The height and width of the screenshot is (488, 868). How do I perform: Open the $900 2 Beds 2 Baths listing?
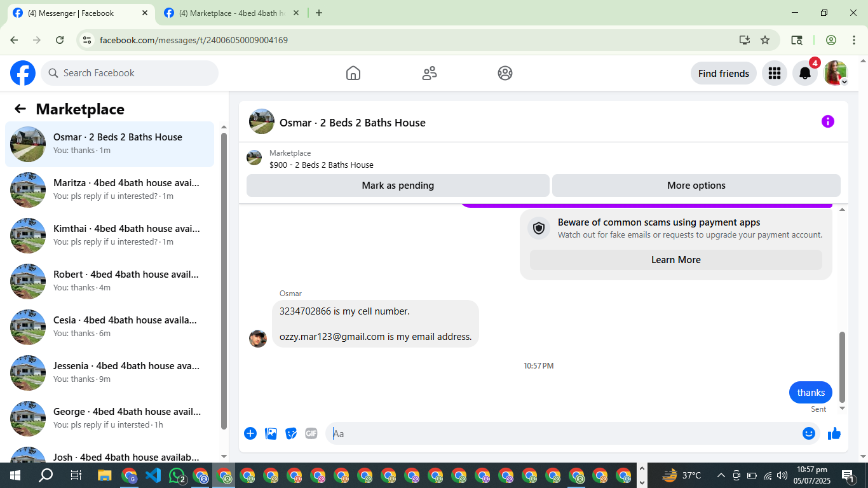click(x=321, y=165)
